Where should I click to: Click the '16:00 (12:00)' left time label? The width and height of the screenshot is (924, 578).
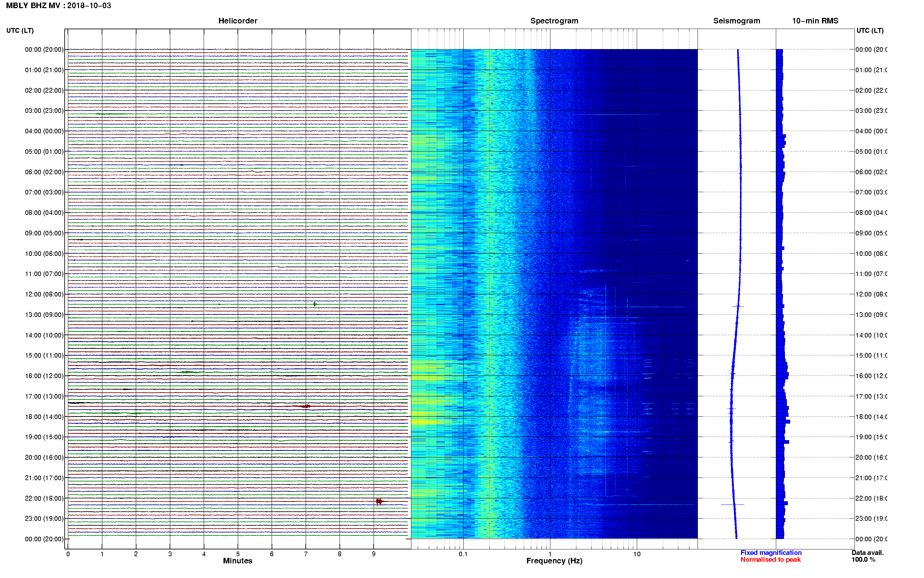(44, 376)
